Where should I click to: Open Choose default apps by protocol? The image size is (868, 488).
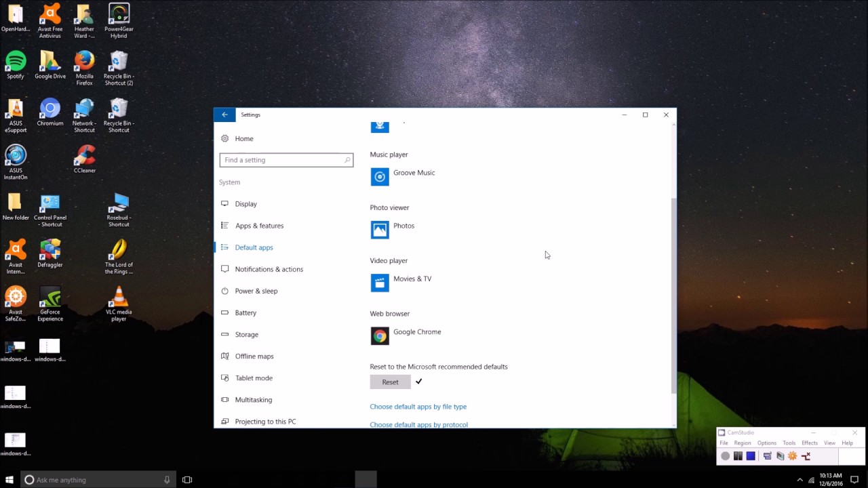coord(418,424)
